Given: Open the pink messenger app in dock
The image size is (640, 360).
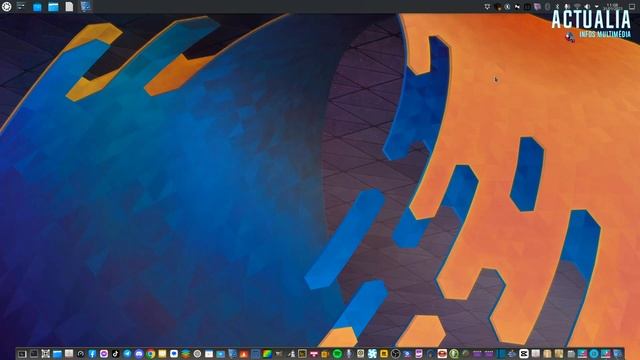Looking at the screenshot, I should pyautogui.click(x=104, y=354).
